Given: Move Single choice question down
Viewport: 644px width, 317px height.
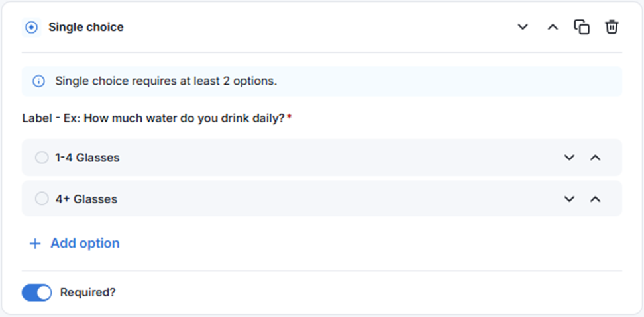Looking at the screenshot, I should (523, 27).
